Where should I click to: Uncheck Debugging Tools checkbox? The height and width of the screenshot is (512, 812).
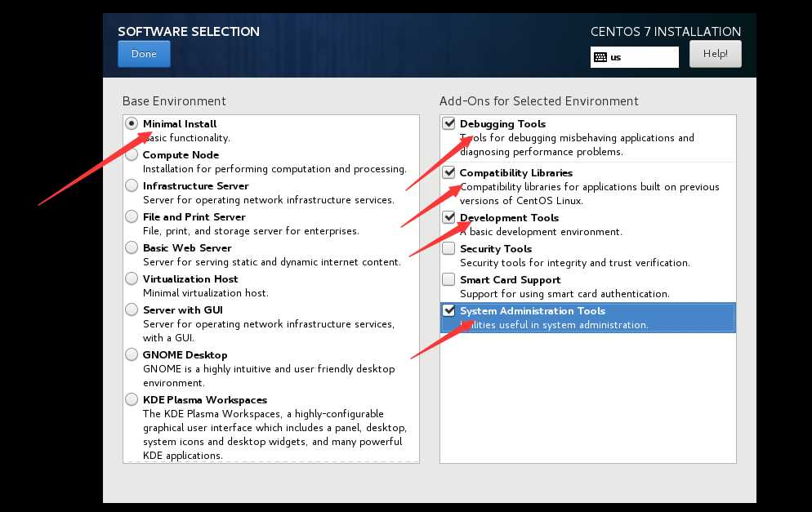coord(448,123)
